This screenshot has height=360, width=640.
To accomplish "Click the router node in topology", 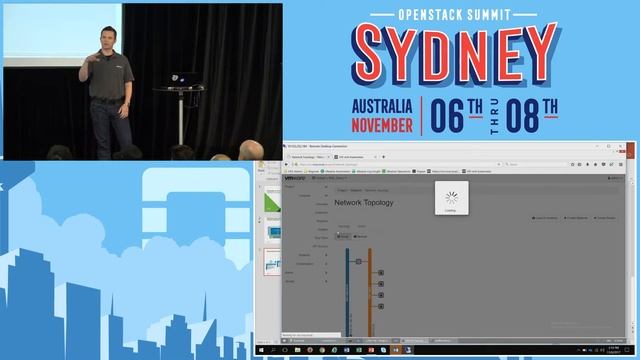I will click(358, 261).
